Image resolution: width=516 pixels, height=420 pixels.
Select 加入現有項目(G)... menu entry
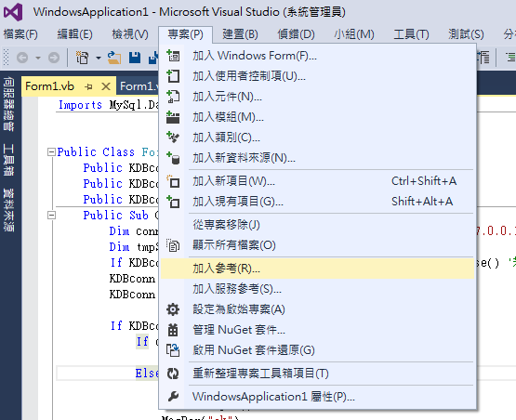click(x=317, y=202)
